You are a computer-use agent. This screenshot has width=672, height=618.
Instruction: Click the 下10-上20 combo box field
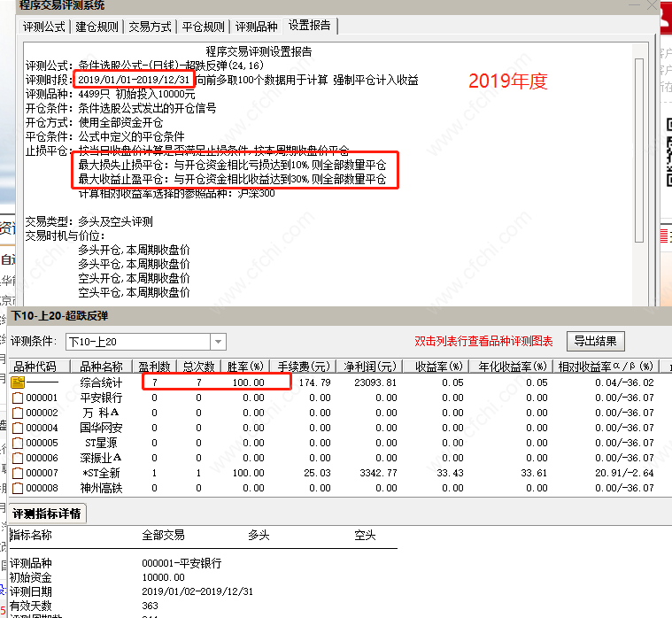click(138, 342)
